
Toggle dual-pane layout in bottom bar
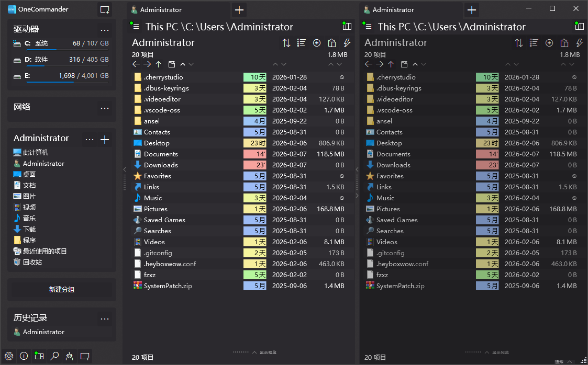click(x=39, y=356)
